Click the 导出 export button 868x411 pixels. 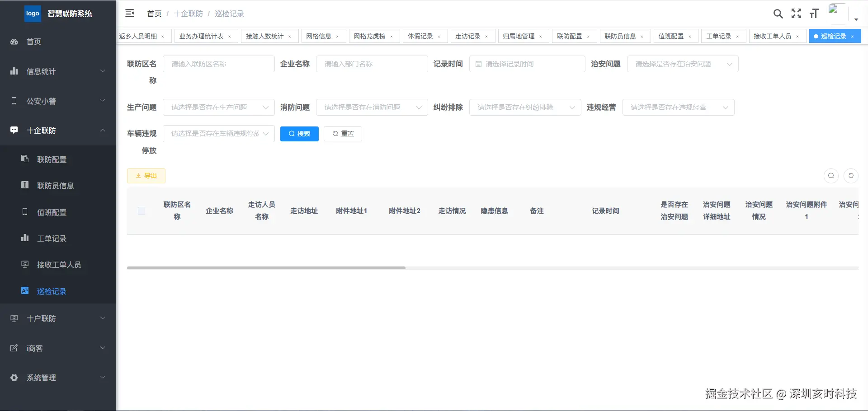tap(146, 176)
